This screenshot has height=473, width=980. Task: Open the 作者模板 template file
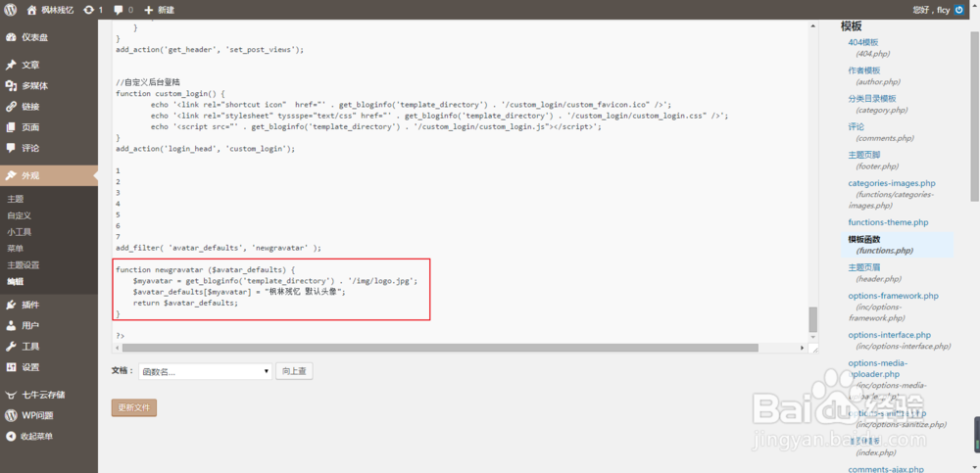[863, 71]
